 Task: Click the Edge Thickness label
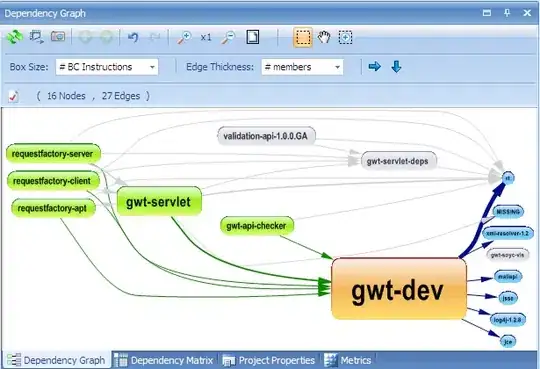(220, 67)
